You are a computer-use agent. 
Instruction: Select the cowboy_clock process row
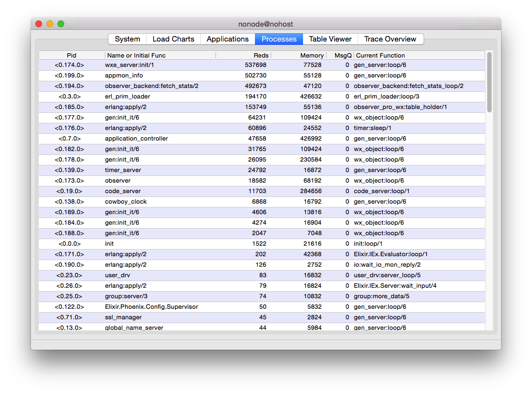click(x=262, y=201)
